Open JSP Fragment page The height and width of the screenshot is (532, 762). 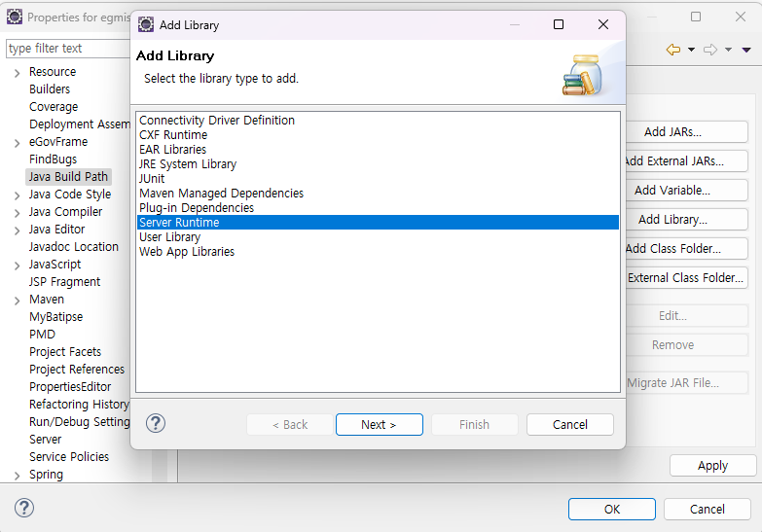point(64,282)
